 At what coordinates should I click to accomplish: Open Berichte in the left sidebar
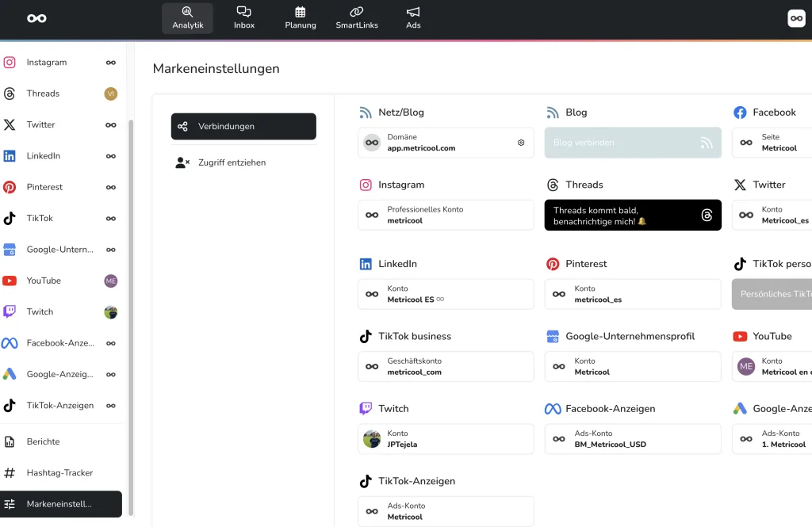[x=43, y=441]
